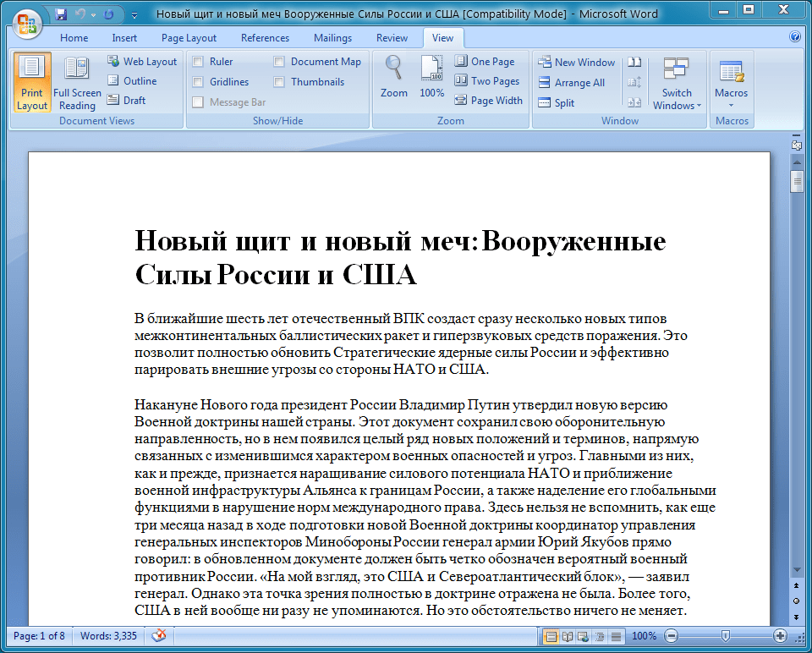Split the document window

click(x=557, y=102)
